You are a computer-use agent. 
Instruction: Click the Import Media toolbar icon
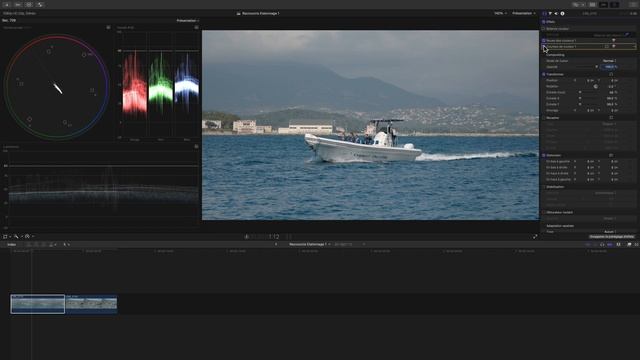[x=7, y=4]
